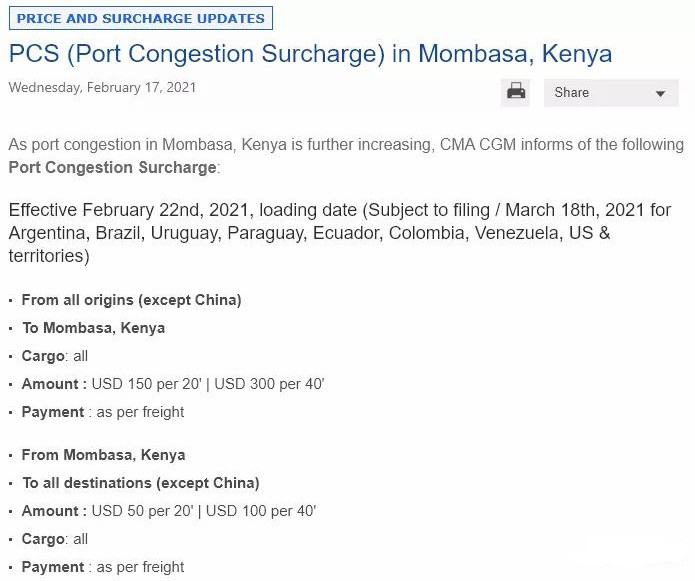Click the From Mombasa, Kenya bullet
Screen dimensions: 695x581
click(103, 455)
